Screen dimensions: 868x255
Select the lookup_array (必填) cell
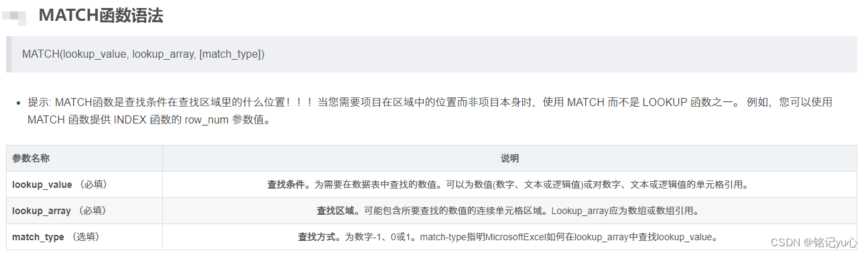84,211
